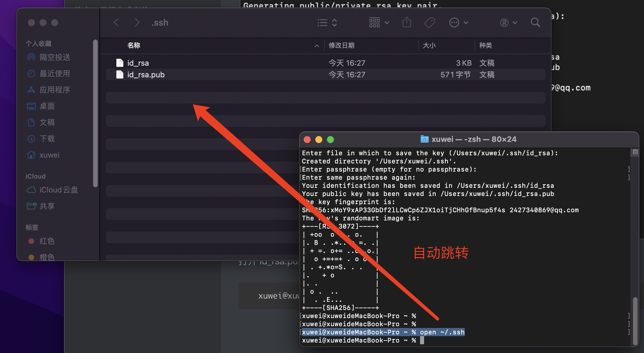Screen dimensions: 644x353
Task: Expand the group-by grid dropdown
Action: (379, 22)
